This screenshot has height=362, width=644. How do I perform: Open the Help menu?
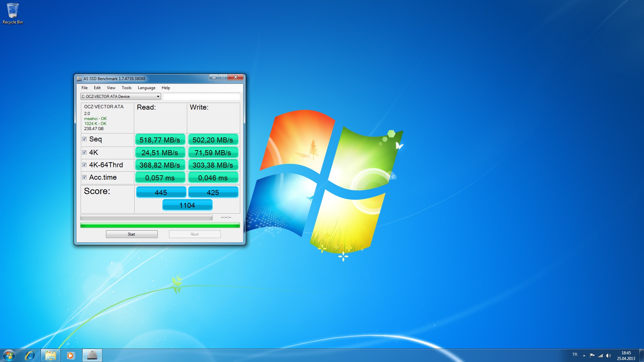pyautogui.click(x=166, y=88)
